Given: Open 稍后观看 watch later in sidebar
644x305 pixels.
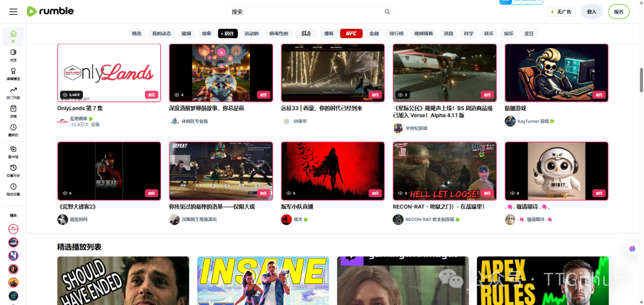Looking at the screenshot, I should click(x=13, y=189).
